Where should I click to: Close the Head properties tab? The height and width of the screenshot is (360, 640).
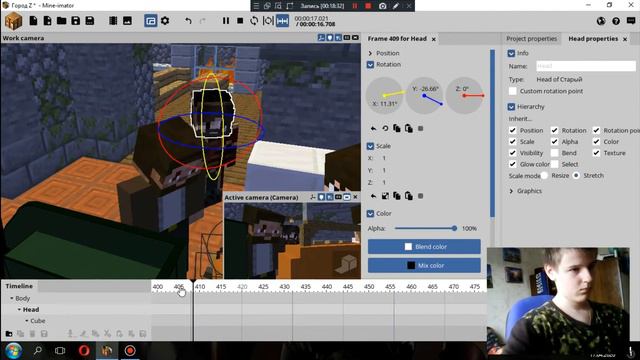point(625,39)
